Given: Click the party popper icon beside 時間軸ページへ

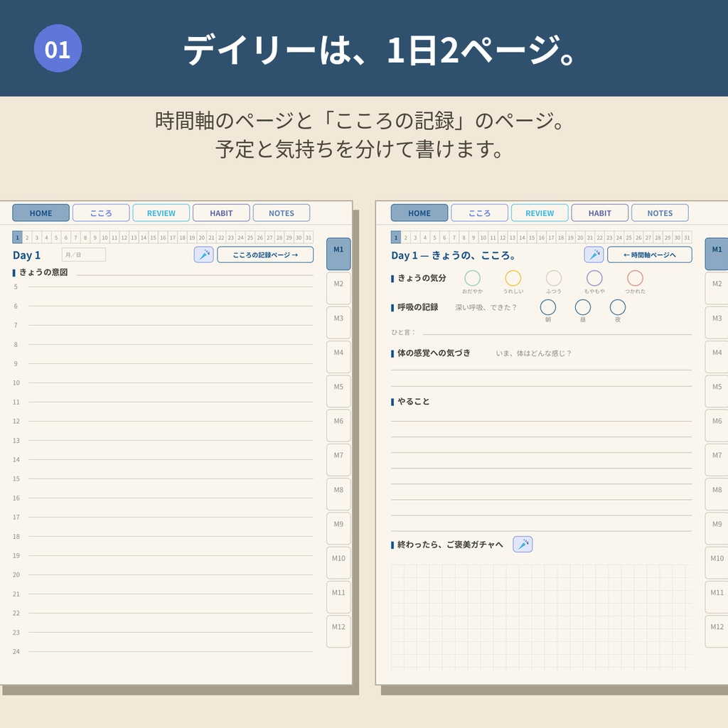Looking at the screenshot, I should point(594,255).
